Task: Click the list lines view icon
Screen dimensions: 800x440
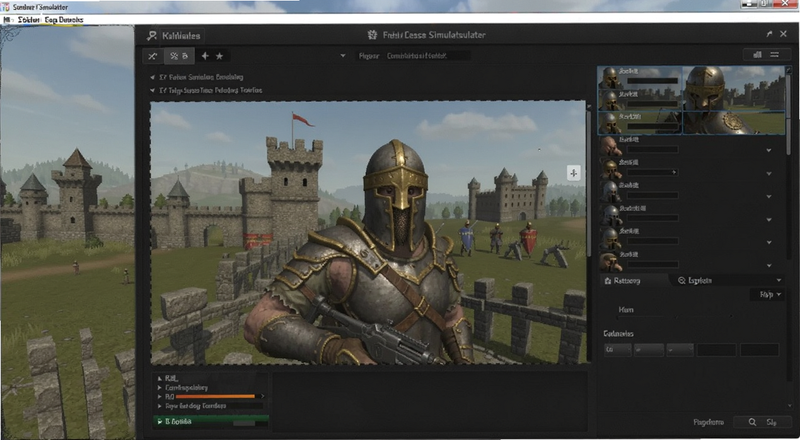Action: pyautogui.click(x=774, y=55)
